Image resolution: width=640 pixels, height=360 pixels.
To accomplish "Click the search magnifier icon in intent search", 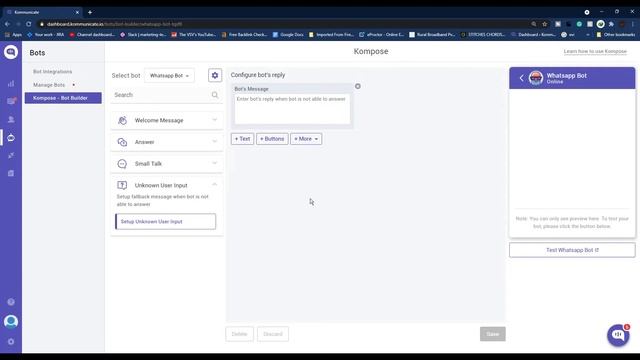I will [215, 95].
